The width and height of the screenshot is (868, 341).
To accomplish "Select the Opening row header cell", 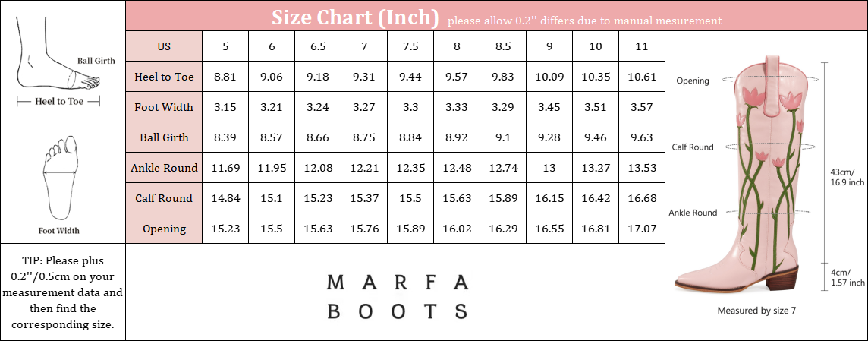I will click(x=164, y=229).
